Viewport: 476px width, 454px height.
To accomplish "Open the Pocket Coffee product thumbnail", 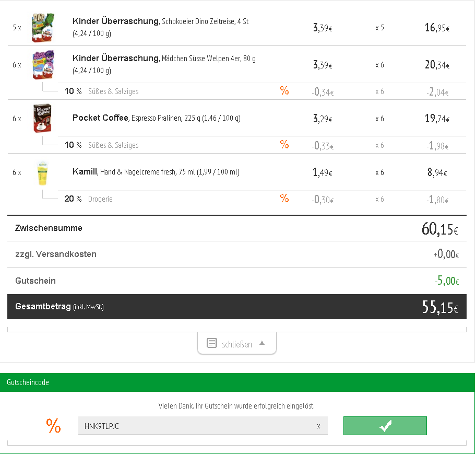I will tap(42, 118).
